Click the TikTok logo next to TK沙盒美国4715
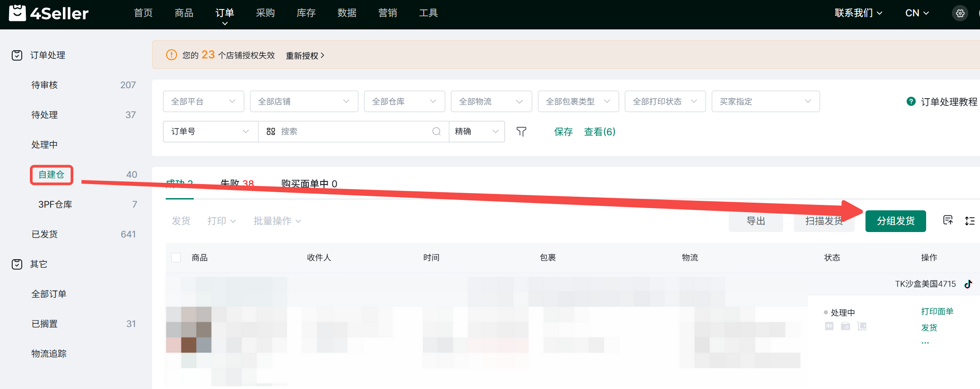 pyautogui.click(x=968, y=284)
